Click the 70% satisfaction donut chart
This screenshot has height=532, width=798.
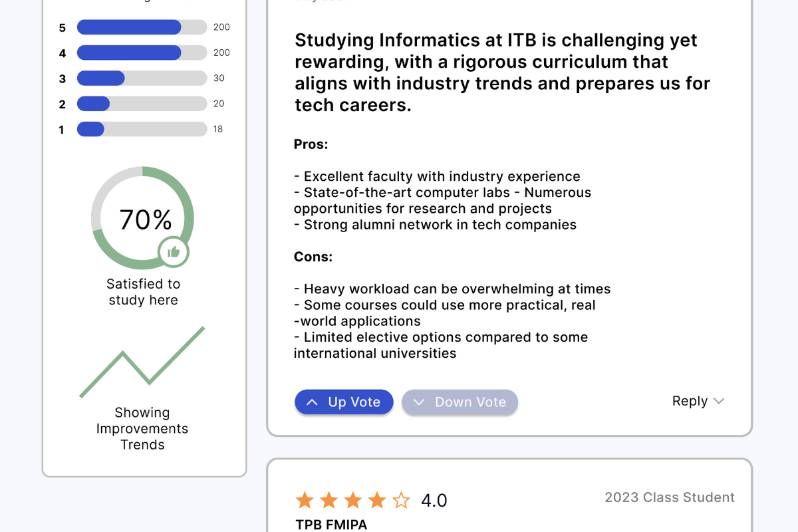142,218
